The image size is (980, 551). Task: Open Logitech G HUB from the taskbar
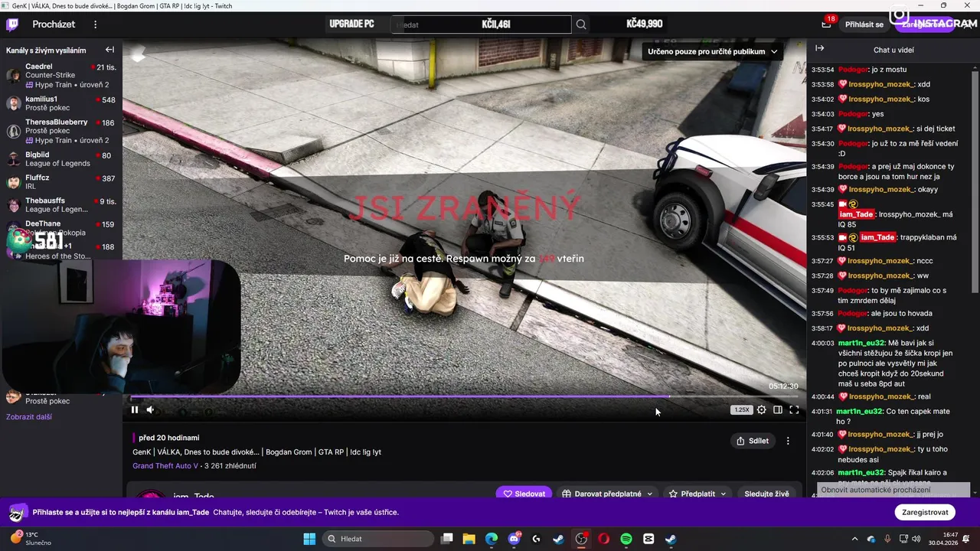[x=536, y=539]
